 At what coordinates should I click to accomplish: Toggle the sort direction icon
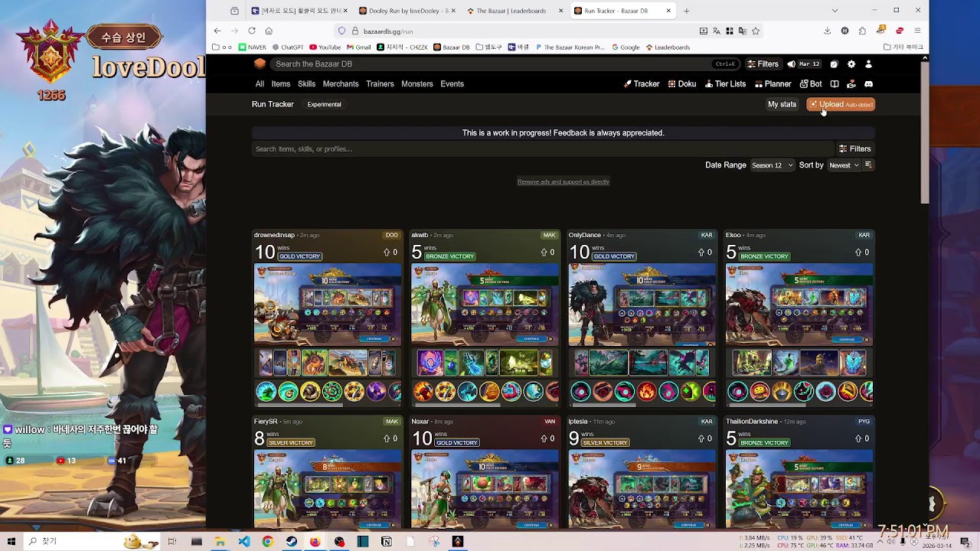point(868,165)
